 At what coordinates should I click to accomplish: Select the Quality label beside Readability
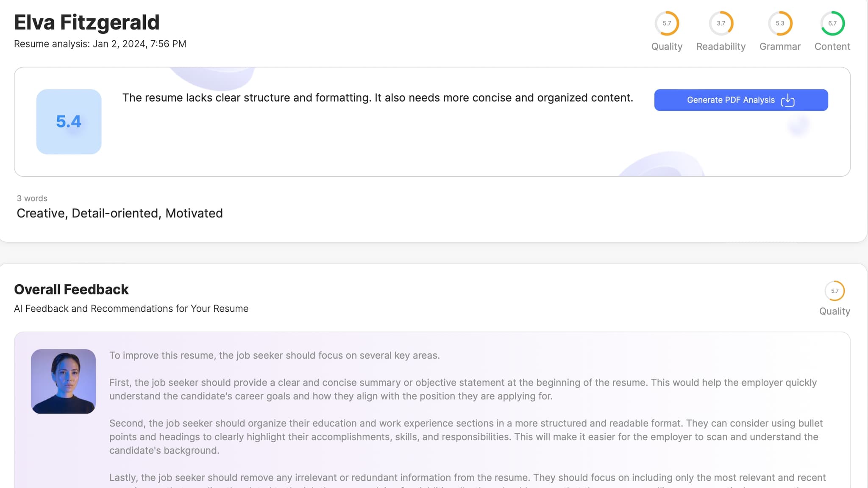(x=667, y=47)
